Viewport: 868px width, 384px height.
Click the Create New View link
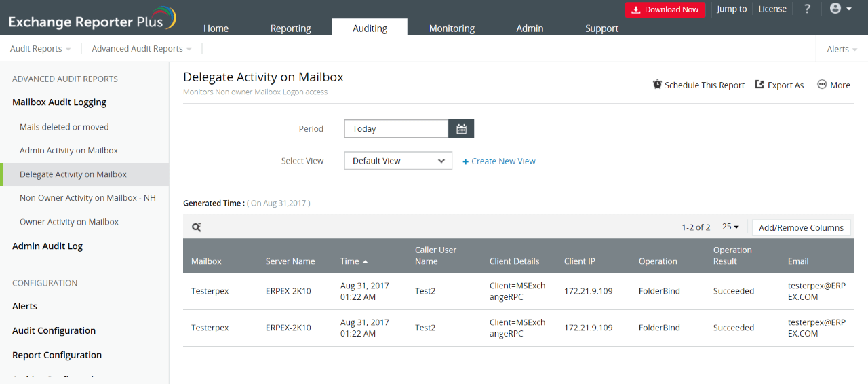point(499,161)
